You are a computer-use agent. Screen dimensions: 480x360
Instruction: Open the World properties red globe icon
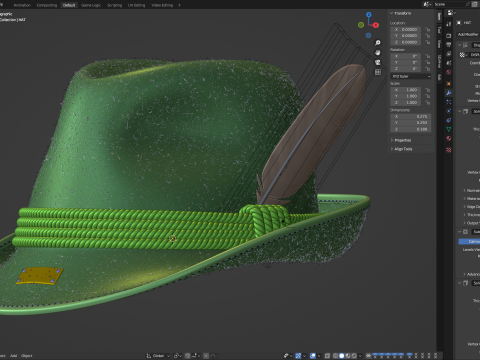pyautogui.click(x=449, y=72)
